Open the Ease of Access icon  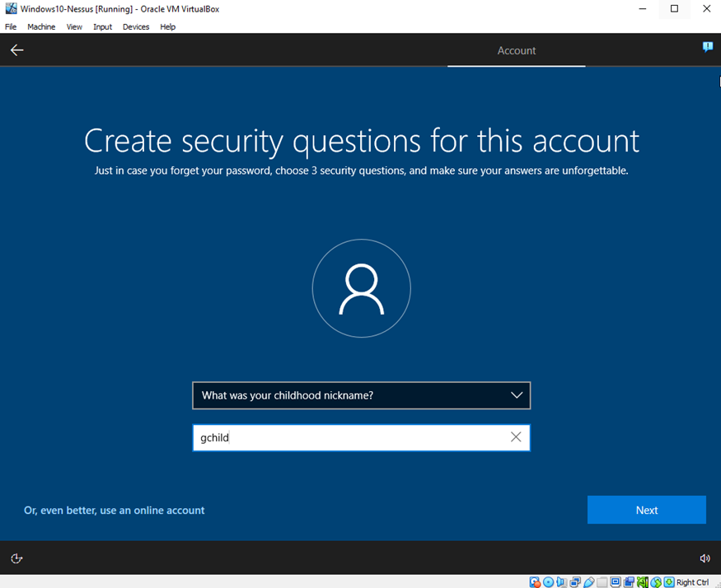(x=16, y=558)
